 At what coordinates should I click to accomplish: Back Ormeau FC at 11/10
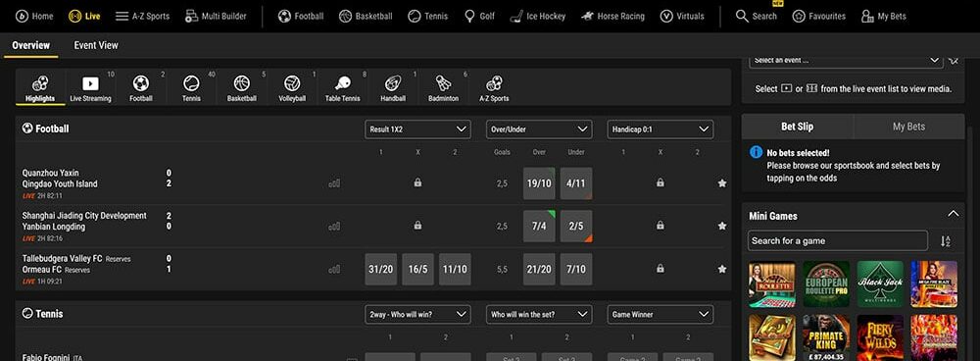click(x=455, y=269)
